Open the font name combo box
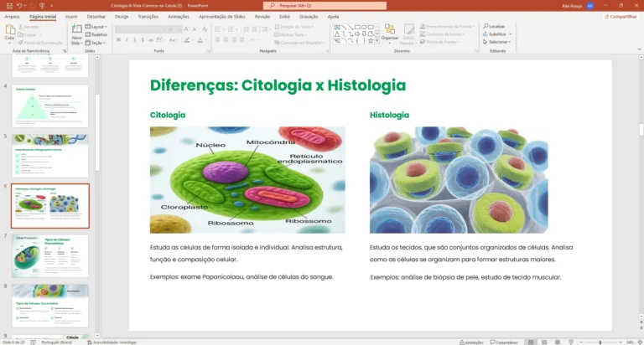The image size is (644, 345). (x=141, y=29)
